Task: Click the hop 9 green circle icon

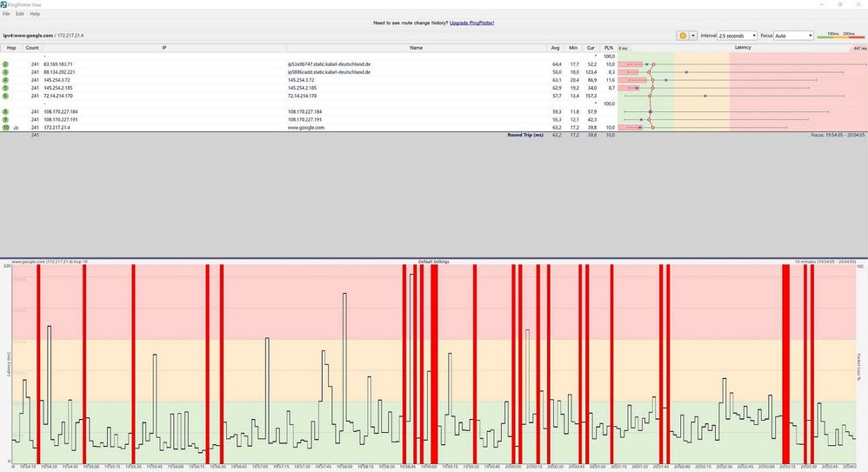Action: pyautogui.click(x=5, y=120)
